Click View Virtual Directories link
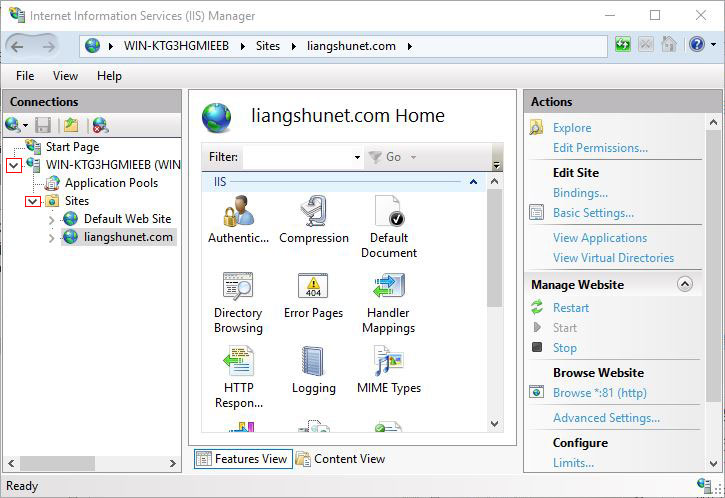This screenshot has height=498, width=725. [613, 258]
